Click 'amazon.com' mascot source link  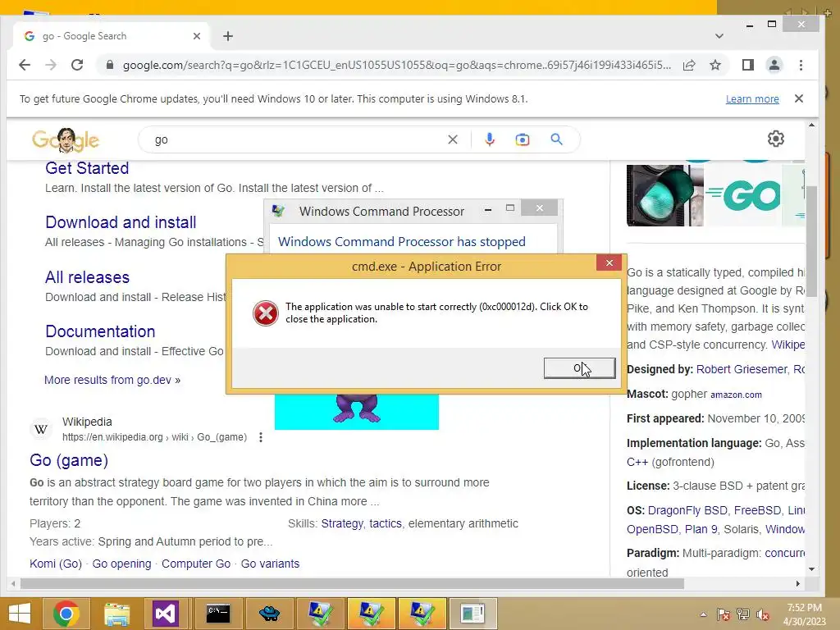(736, 395)
